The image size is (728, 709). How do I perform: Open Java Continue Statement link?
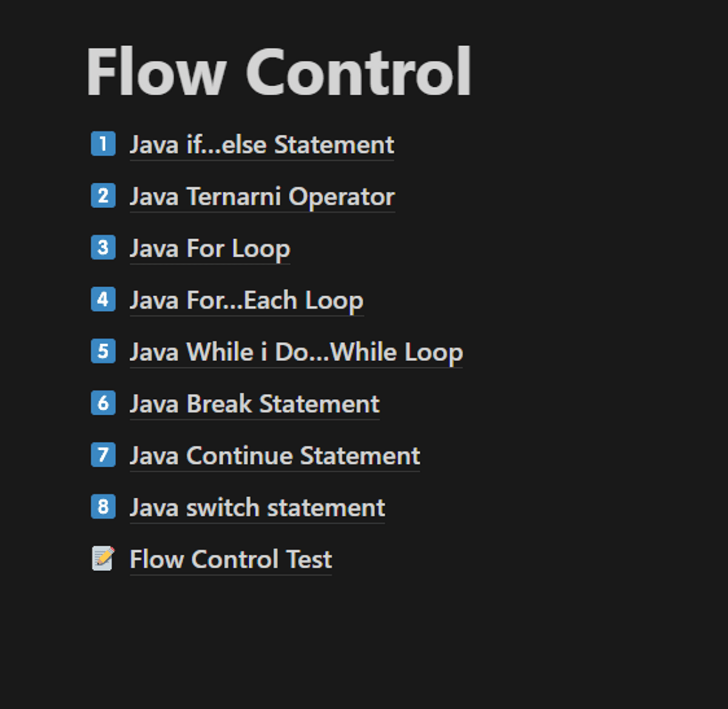point(274,456)
